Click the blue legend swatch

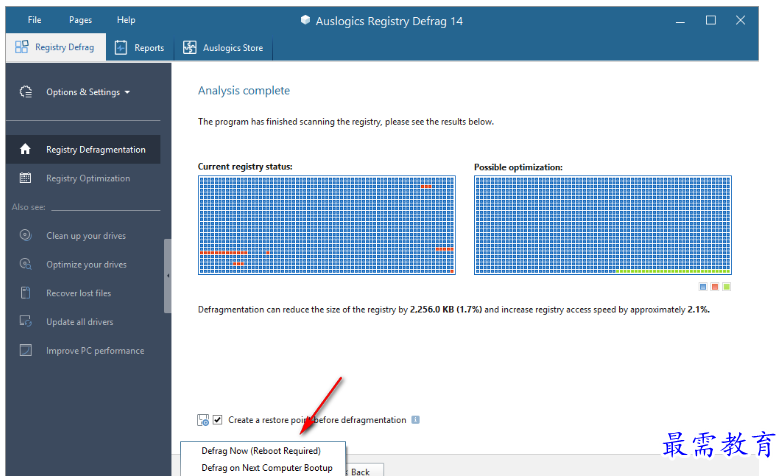[x=703, y=287]
